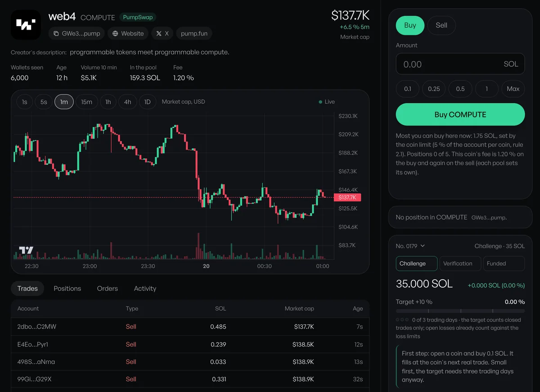Click the 2dbo...C2MW account row

[x=190, y=327]
